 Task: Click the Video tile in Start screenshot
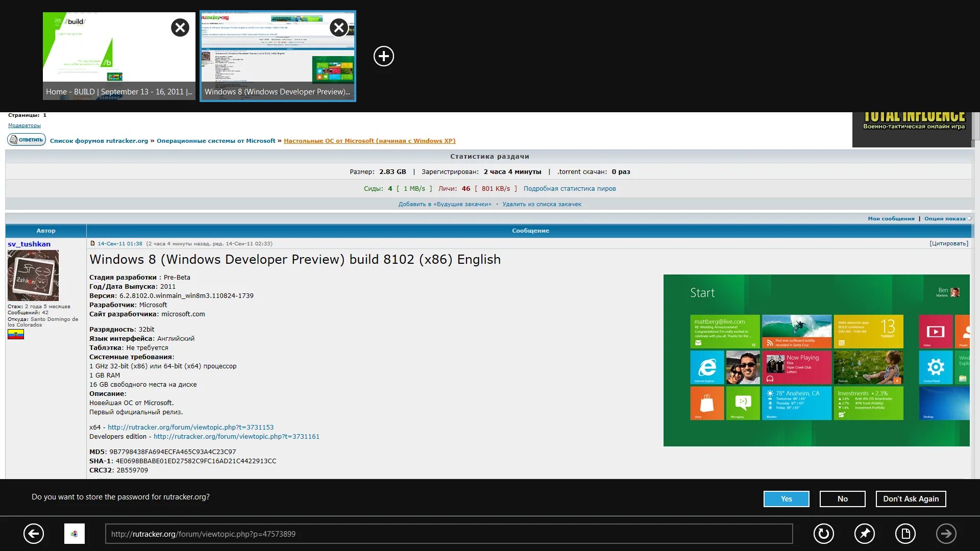(936, 332)
